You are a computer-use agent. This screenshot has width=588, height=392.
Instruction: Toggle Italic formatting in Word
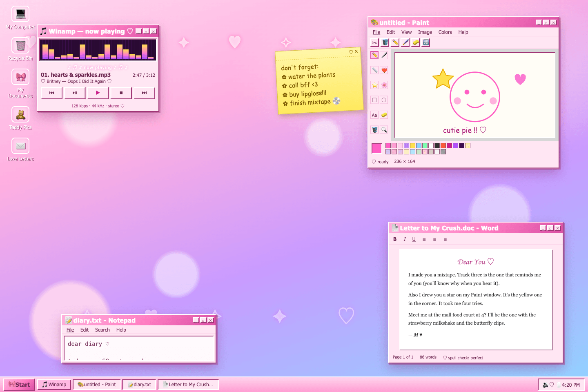(x=405, y=239)
